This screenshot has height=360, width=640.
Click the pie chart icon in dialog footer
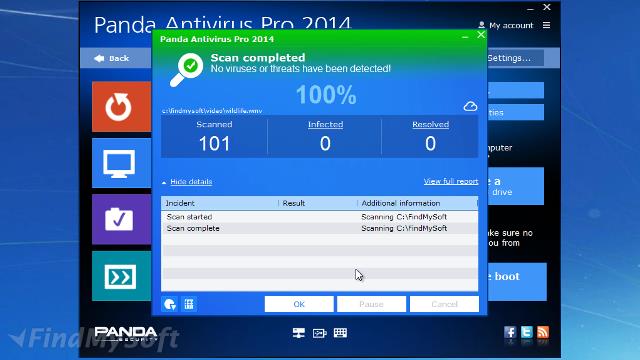click(169, 304)
